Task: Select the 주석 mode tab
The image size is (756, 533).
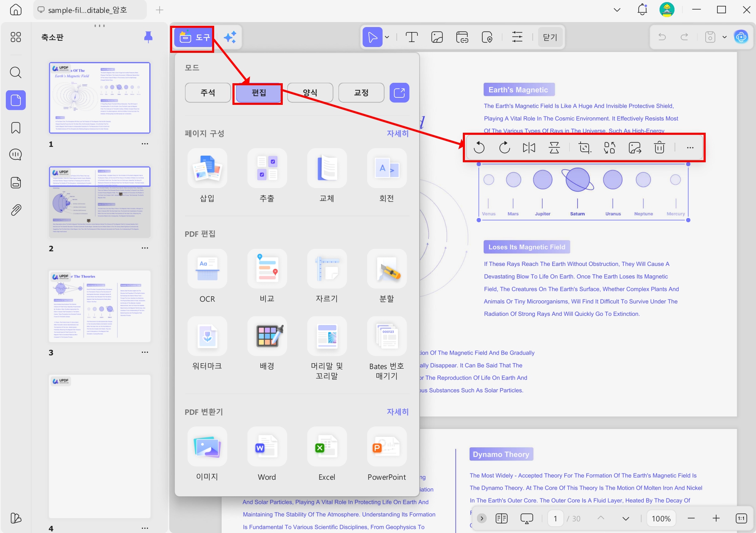Action: tap(208, 92)
